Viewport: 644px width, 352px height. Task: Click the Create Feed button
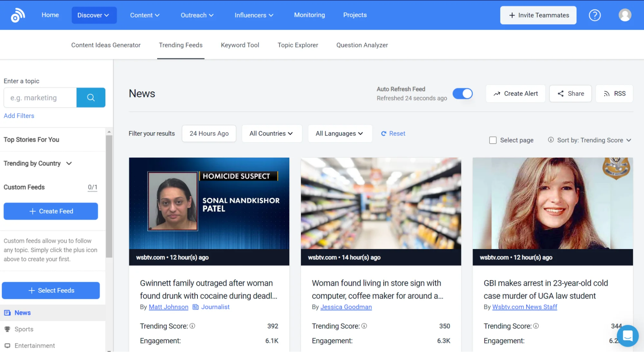[51, 211]
